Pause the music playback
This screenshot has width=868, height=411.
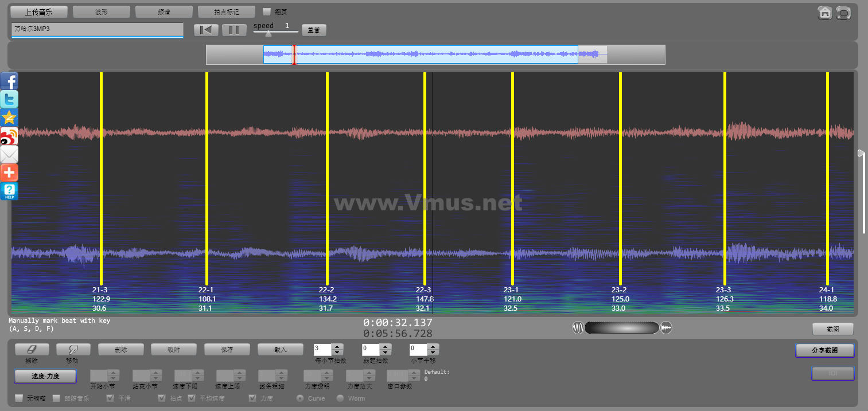tap(234, 30)
